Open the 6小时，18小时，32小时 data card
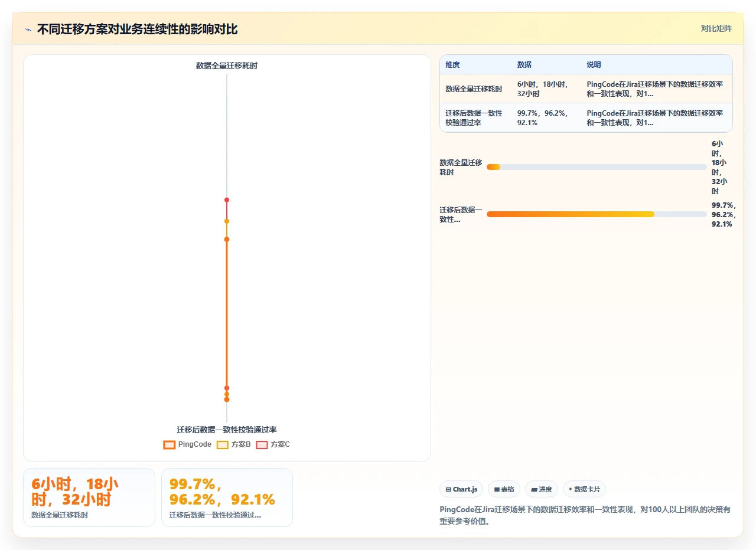Screen dimensions: 756x550 click(89, 497)
